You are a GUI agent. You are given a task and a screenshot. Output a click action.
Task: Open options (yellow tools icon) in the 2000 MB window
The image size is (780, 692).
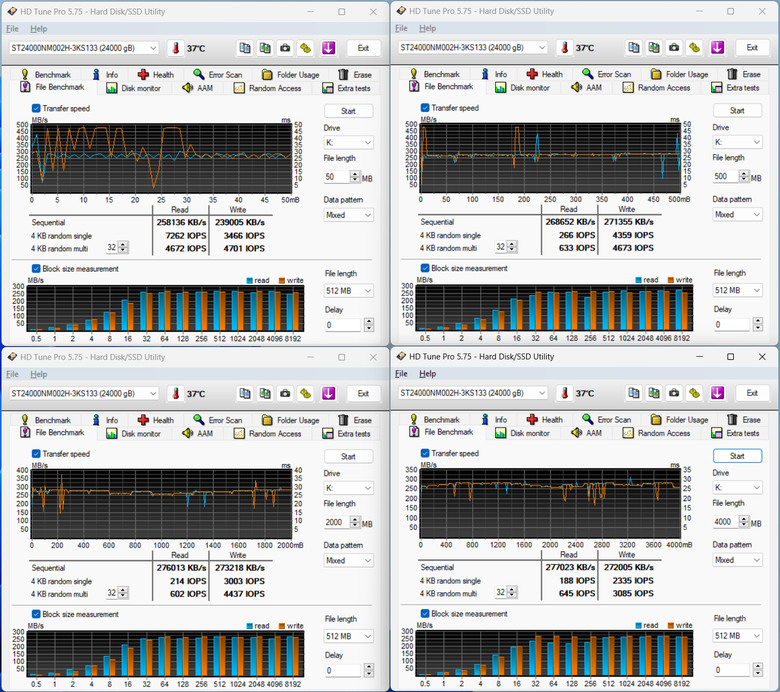(x=305, y=394)
